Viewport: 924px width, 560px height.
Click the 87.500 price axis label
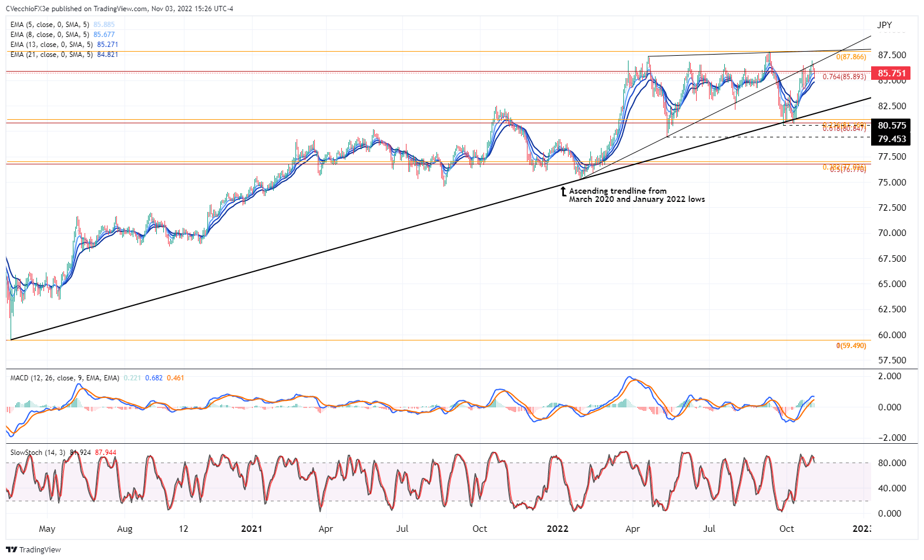[892, 55]
